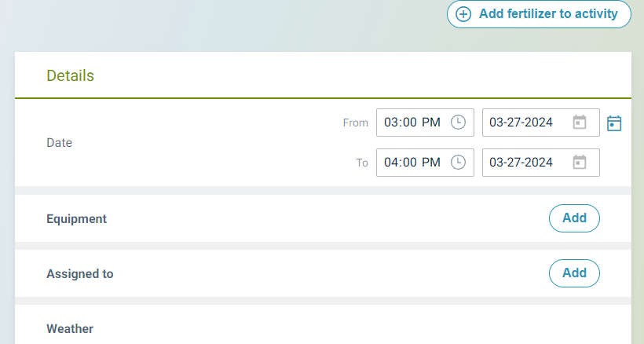Image resolution: width=644 pixels, height=344 pixels.
Task: Open calendar picker in To date field
Action: 580,163
